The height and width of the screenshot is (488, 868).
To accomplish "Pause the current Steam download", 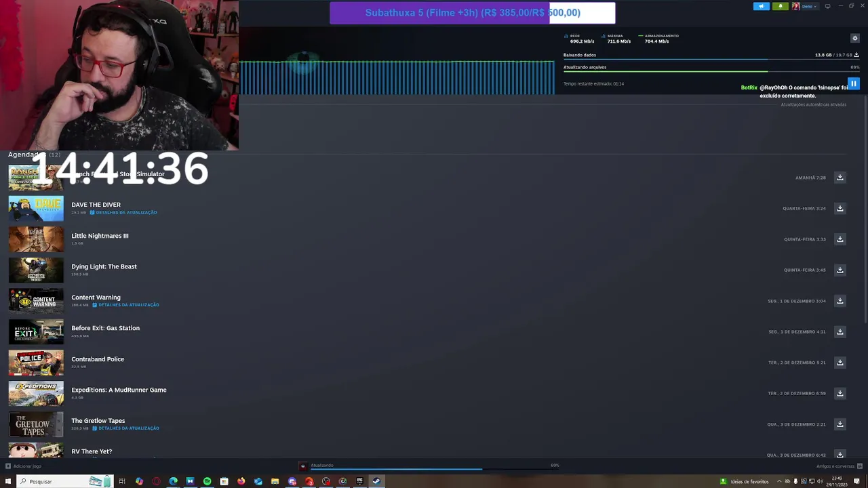I will (854, 83).
